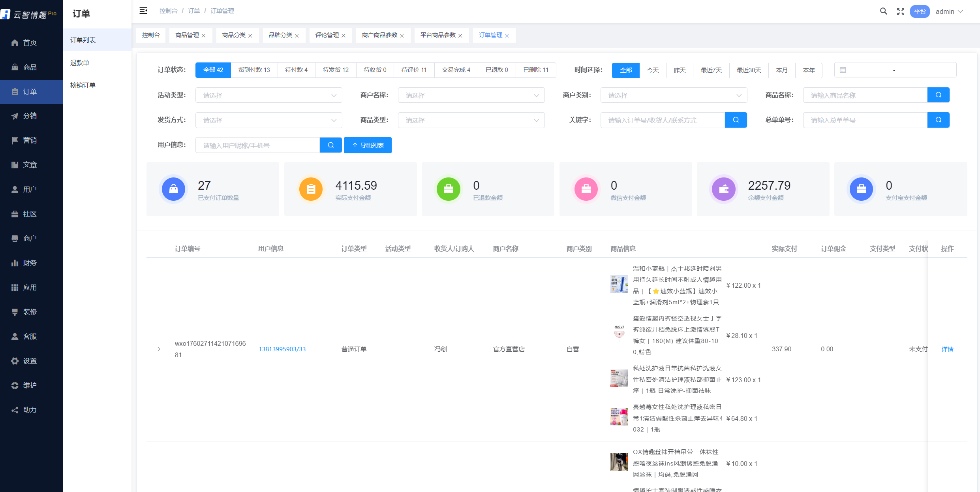Toggle fullscreen mode icon in header

coord(900,11)
